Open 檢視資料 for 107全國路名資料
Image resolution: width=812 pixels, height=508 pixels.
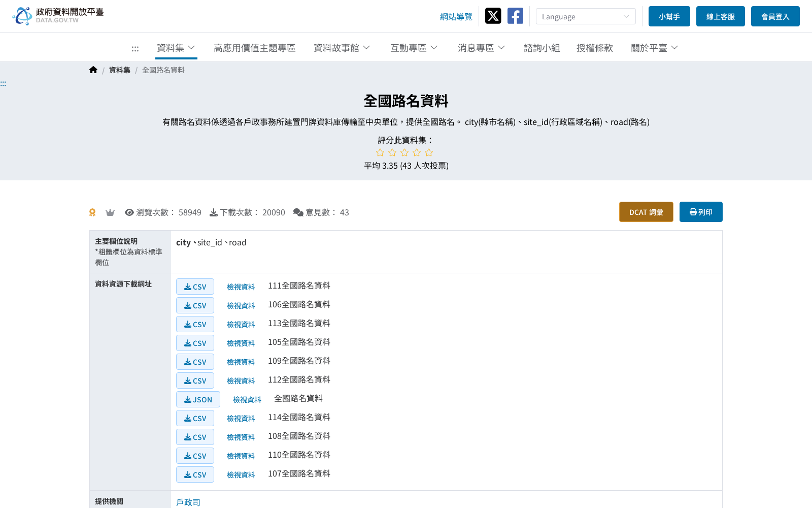(241, 475)
